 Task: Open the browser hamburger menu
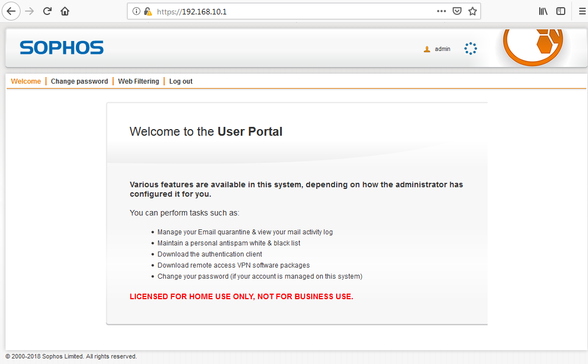tap(578, 11)
